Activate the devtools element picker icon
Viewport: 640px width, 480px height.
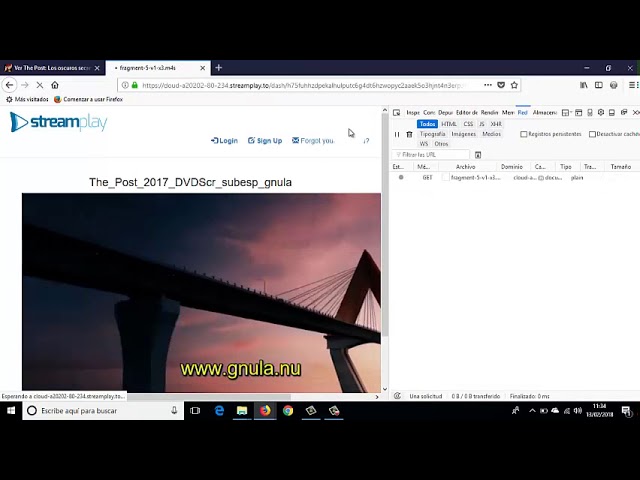(x=396, y=113)
